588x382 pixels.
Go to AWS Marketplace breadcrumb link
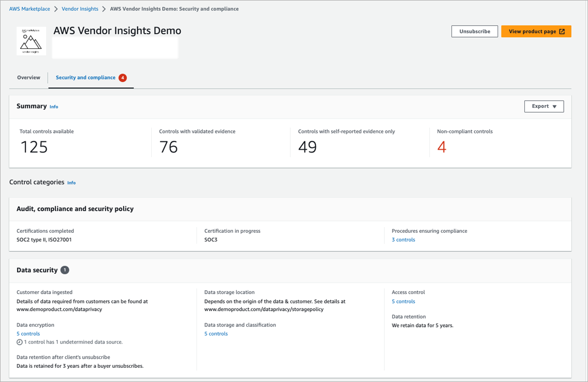point(29,9)
